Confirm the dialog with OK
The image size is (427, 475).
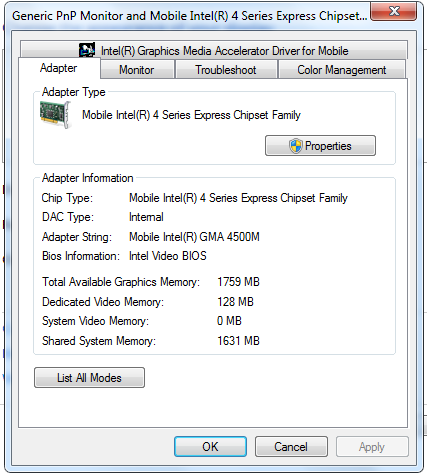pos(210,447)
